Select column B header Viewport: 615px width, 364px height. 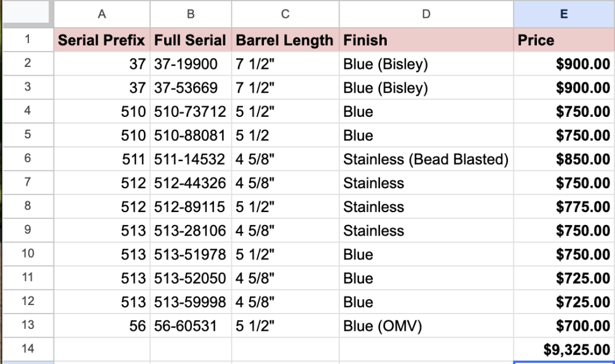pyautogui.click(x=191, y=14)
